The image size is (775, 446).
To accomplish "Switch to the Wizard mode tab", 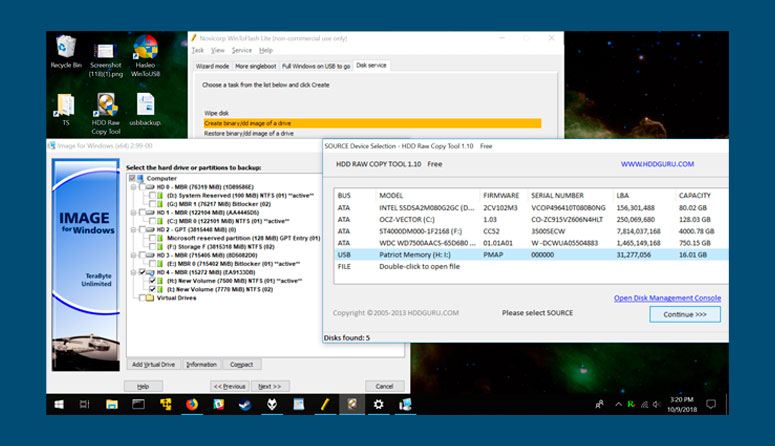I will 212,66.
